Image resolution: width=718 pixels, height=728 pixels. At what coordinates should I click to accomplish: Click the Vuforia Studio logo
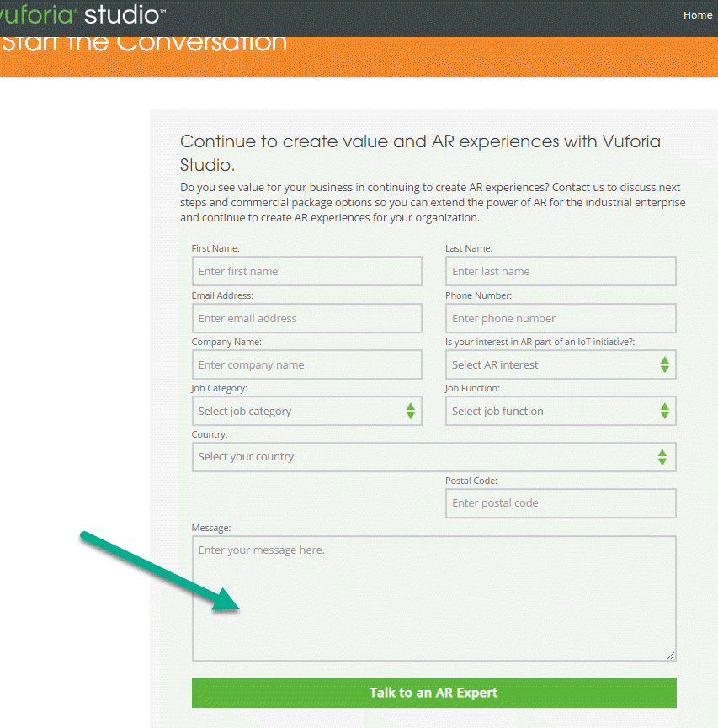[x=82, y=15]
